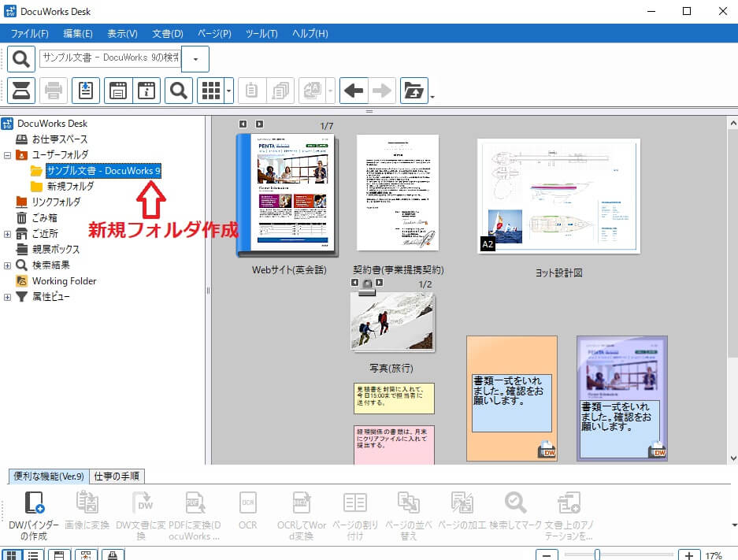The image size is (738, 560).
Task: Click the go-to-parent folder icon in toolbar
Action: click(414, 91)
